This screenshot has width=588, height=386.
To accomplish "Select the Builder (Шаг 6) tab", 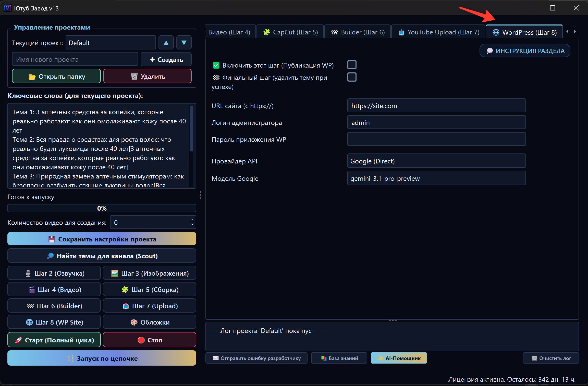I will point(358,32).
